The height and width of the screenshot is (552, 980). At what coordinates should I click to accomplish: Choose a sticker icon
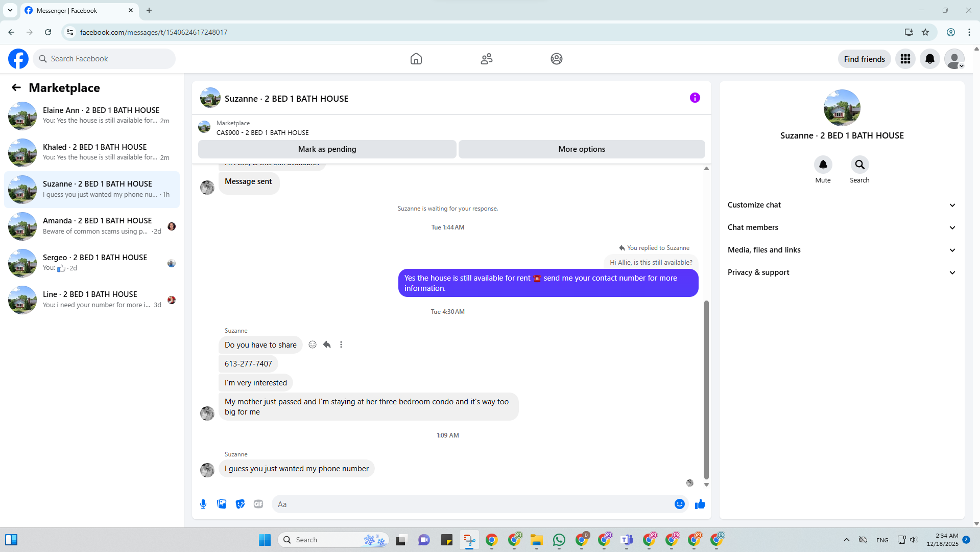[x=240, y=504]
